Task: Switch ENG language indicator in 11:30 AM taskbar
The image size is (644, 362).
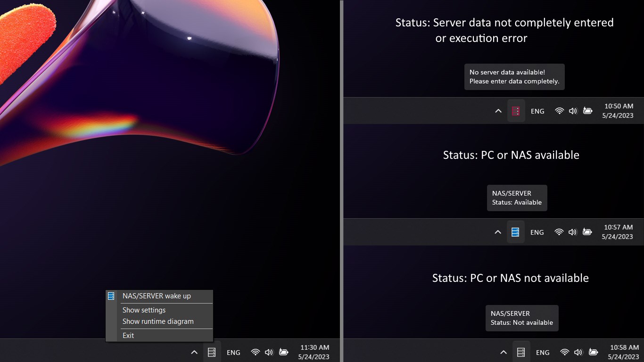Action: coord(233,352)
